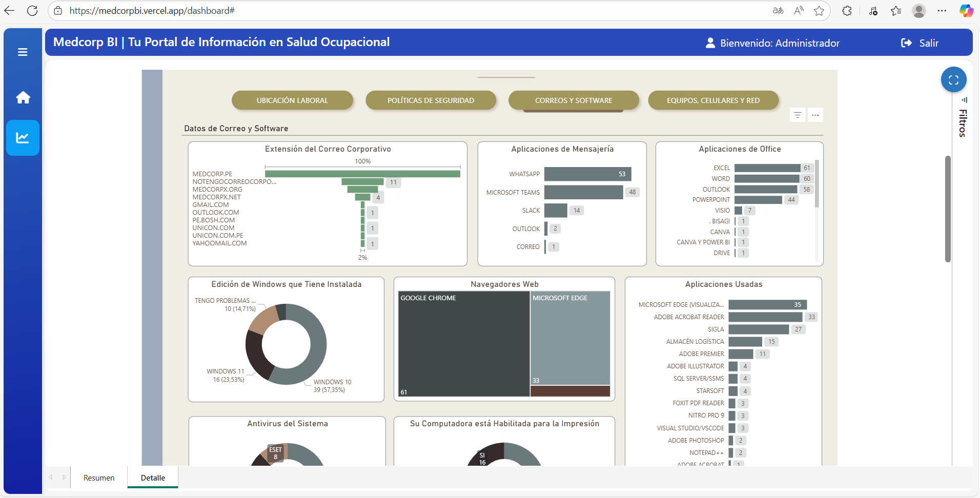This screenshot has height=498, width=980.
Task: Toggle fullscreen with the blue round button
Action: tap(953, 80)
